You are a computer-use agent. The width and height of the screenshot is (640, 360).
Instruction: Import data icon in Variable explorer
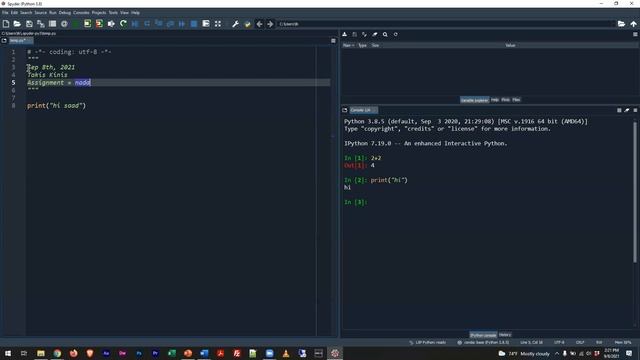[344, 35]
